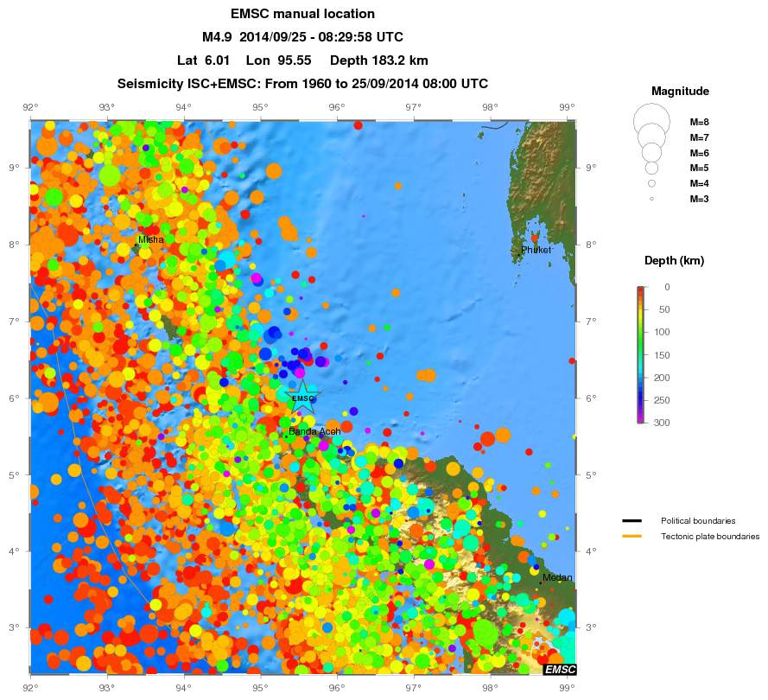This screenshot has height=700, width=768.
Task: Click the EMSC star epicenter marker
Action: pos(302,398)
